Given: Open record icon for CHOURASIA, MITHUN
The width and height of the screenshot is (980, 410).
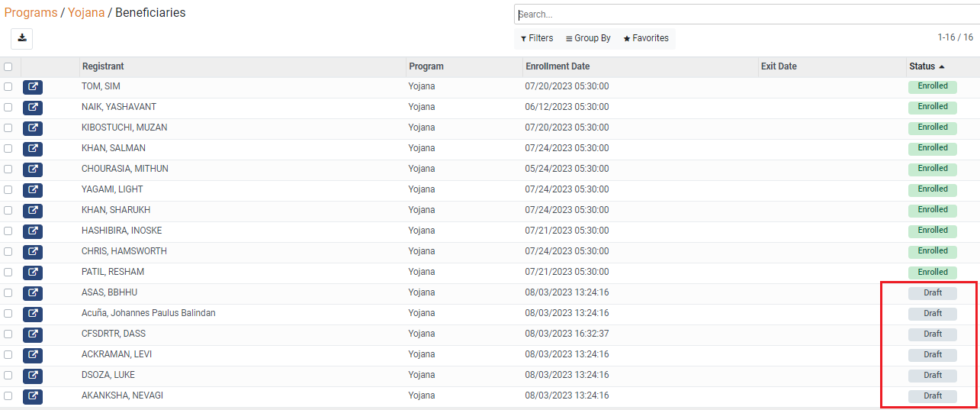Looking at the screenshot, I should click(x=33, y=169).
